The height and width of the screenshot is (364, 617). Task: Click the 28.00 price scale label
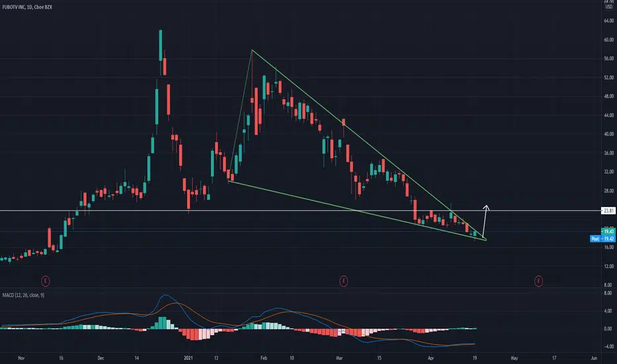[609, 191]
